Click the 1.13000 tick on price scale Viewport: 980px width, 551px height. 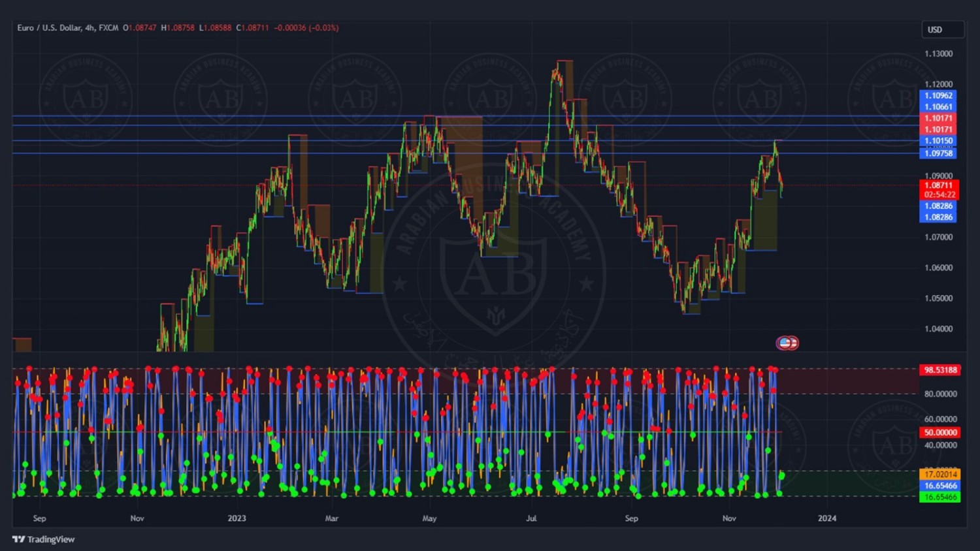pyautogui.click(x=938, y=54)
